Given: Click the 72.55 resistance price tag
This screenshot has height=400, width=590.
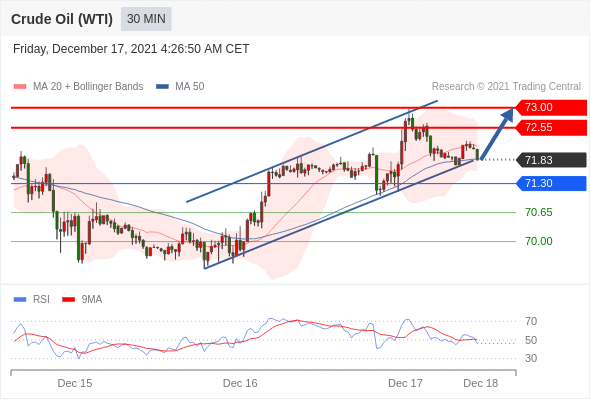Looking at the screenshot, I should (x=551, y=128).
